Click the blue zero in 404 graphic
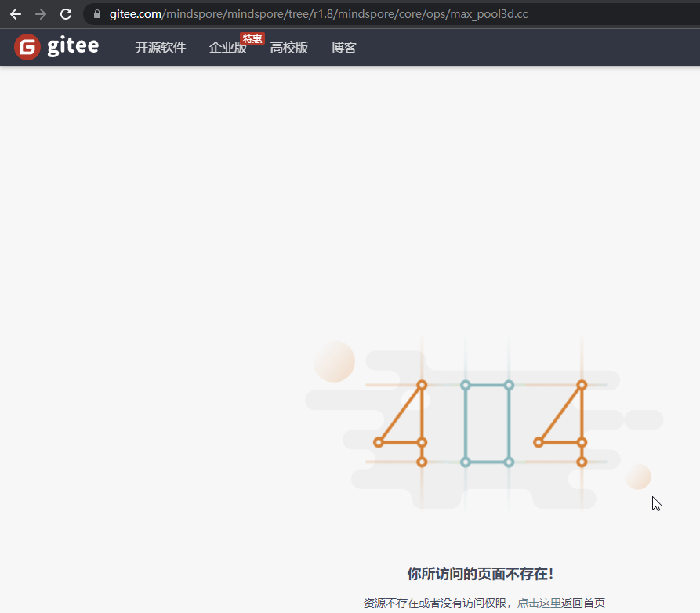700x613 pixels. [x=487, y=423]
